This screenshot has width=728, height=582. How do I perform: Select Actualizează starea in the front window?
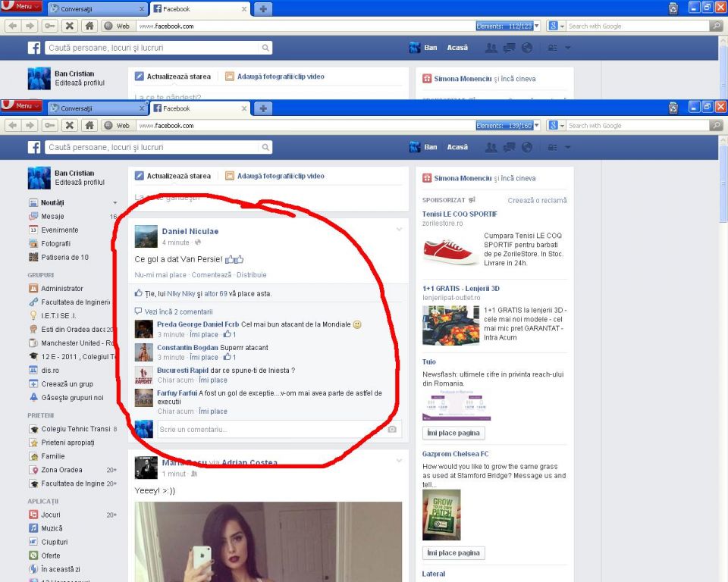(173, 176)
